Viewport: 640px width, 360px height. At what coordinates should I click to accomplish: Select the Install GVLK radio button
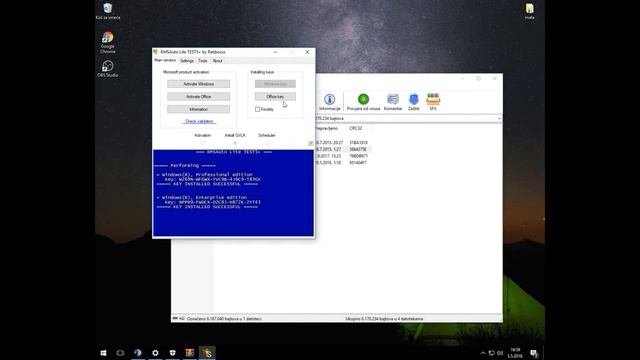pos(235,143)
